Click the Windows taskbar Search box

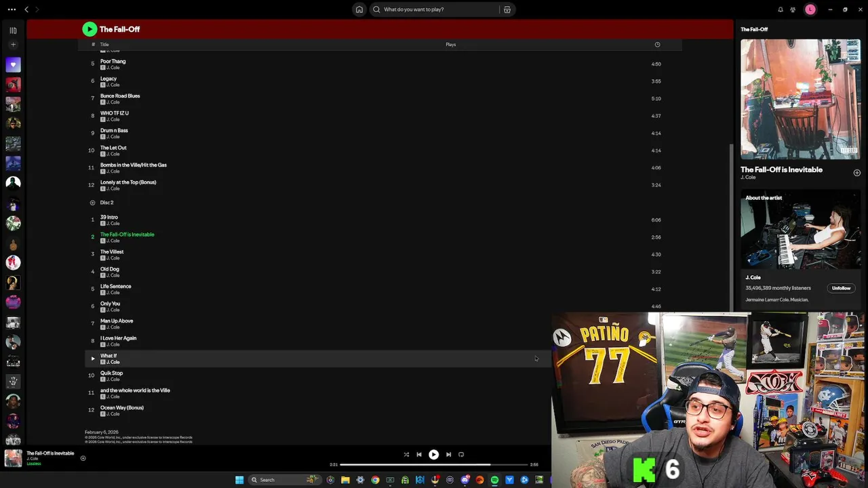[285, 480]
